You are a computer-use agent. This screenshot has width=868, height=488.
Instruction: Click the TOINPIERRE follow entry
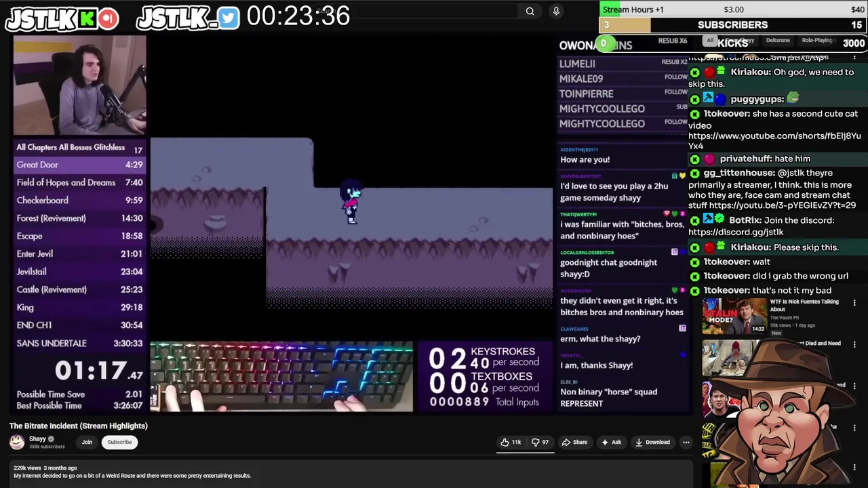click(x=623, y=94)
